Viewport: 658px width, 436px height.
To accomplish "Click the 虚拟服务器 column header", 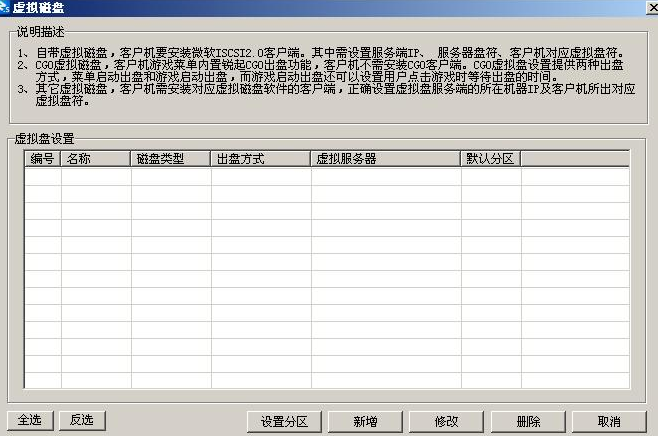I will (x=386, y=159).
